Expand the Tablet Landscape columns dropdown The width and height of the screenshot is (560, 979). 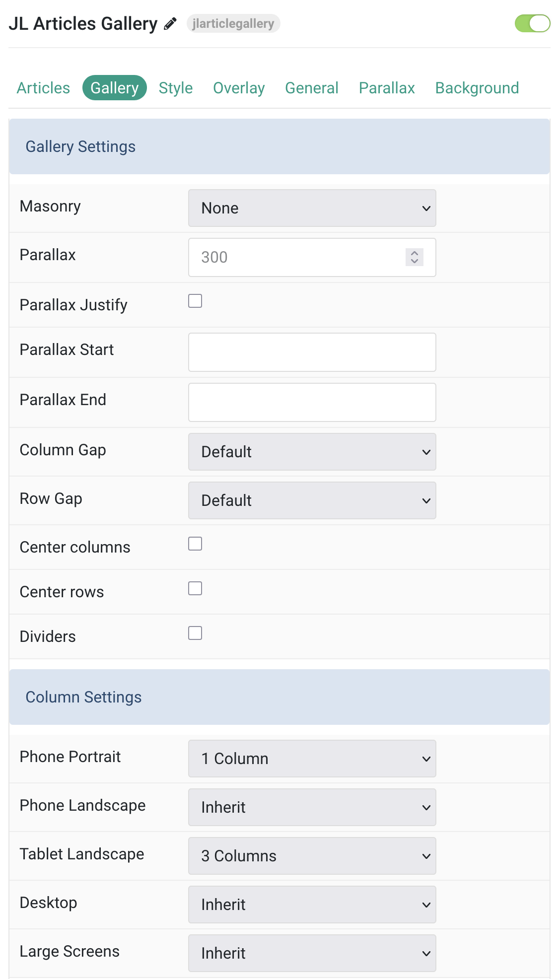click(312, 856)
